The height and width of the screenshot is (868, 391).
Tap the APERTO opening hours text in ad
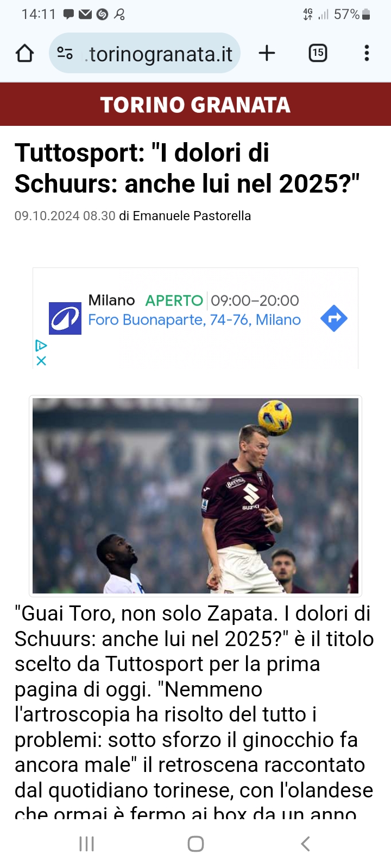174,301
